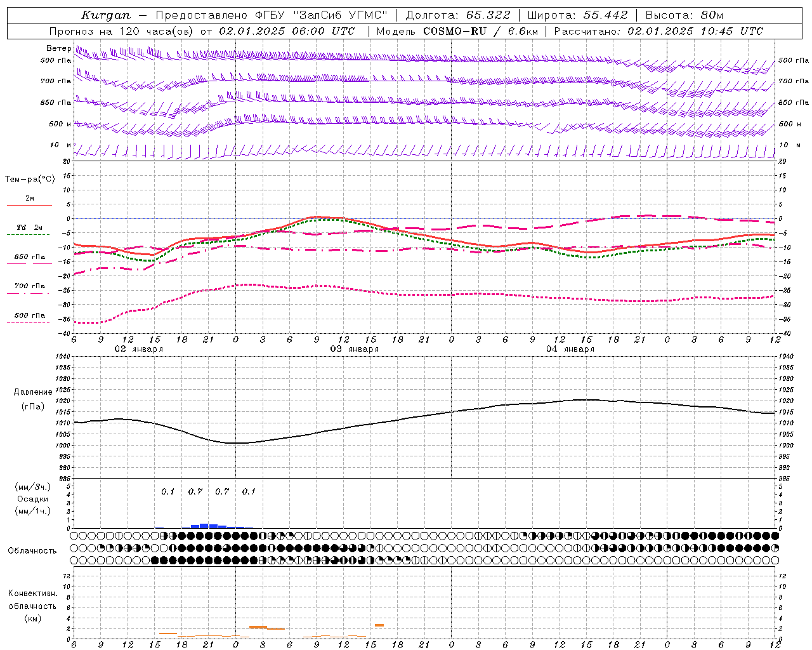
Task: Click the Kurgan station name in header
Action: click(106, 15)
